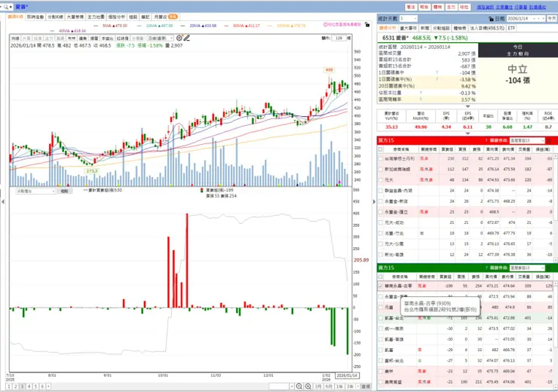The height and width of the screenshot is (392, 558).
Task: Click the 主力 button in top bar
Action: 450,7
